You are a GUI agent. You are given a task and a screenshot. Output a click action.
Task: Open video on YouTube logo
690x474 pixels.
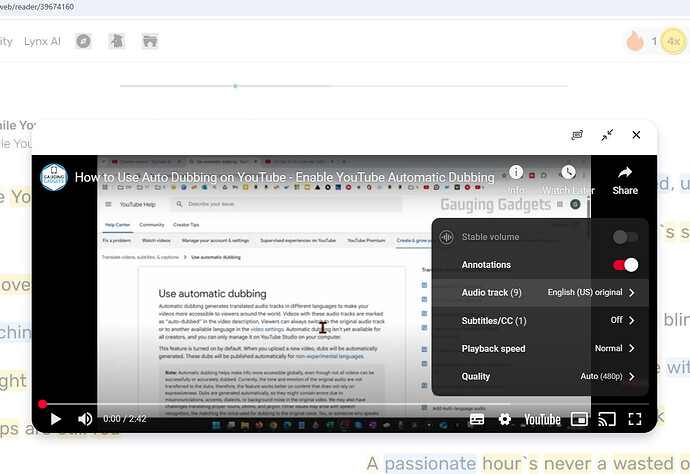(542, 419)
